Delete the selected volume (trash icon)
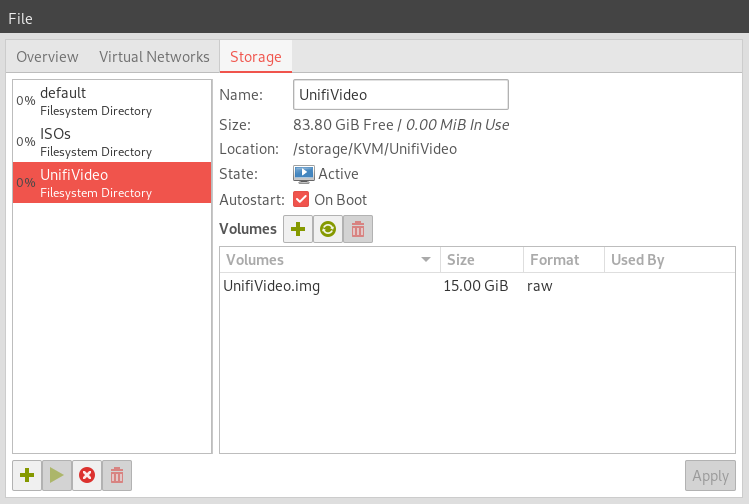The width and height of the screenshot is (749, 504). coord(358,229)
